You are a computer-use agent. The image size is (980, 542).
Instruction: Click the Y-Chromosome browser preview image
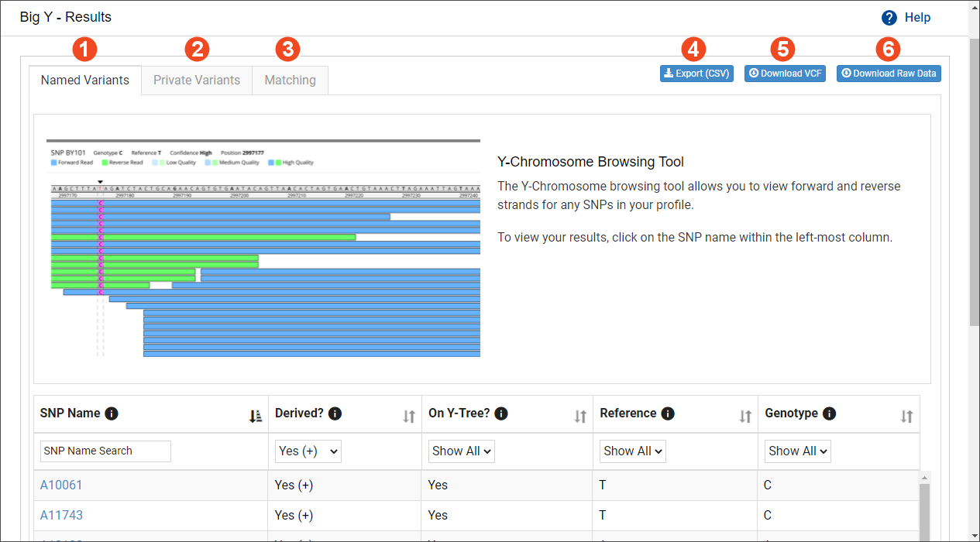click(x=263, y=249)
